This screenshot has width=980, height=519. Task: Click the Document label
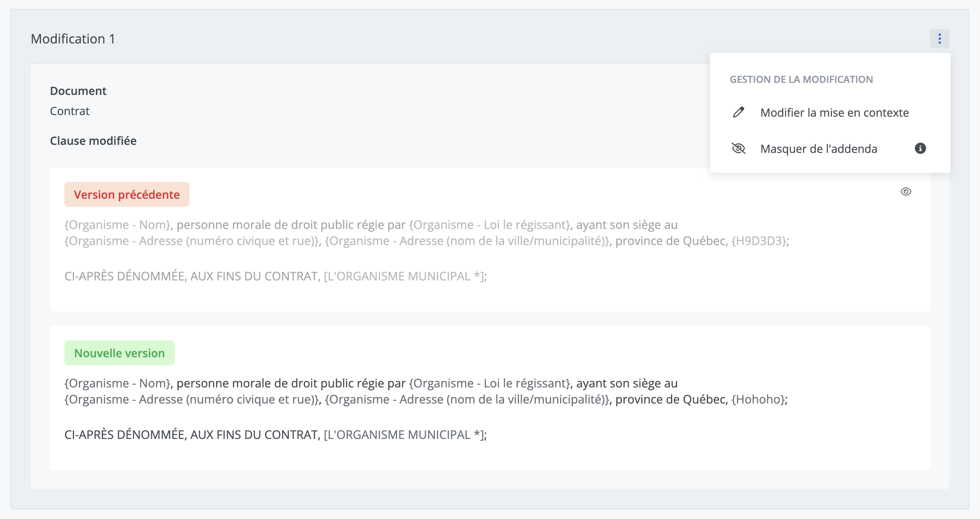click(x=78, y=91)
